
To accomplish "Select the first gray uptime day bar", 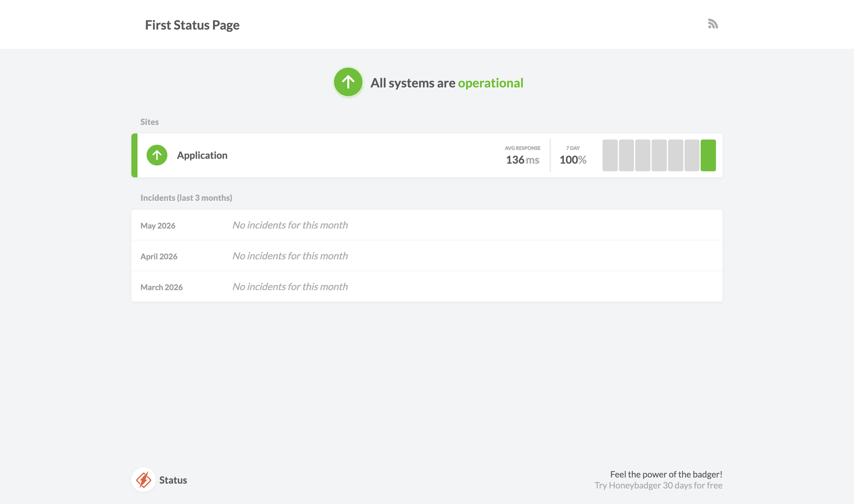I will 610,155.
